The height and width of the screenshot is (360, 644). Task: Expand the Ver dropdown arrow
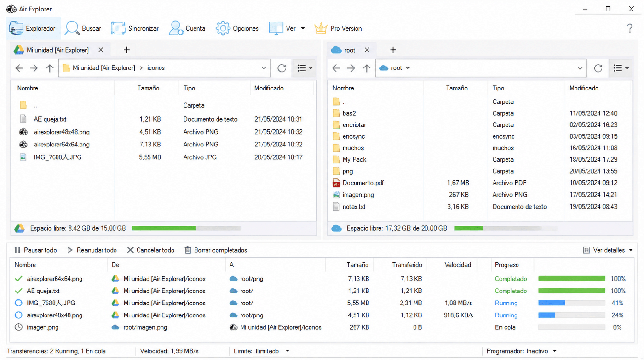point(303,29)
